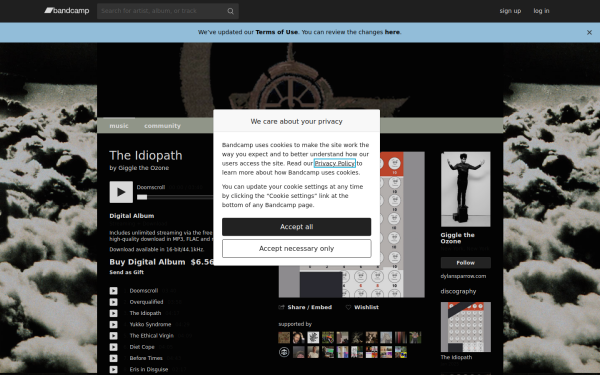
Task: Open the Diet Cope track link
Action: [142, 347]
